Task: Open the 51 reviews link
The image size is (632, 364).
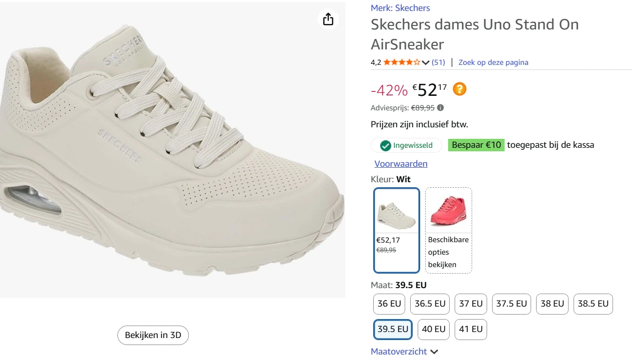Action: [438, 62]
